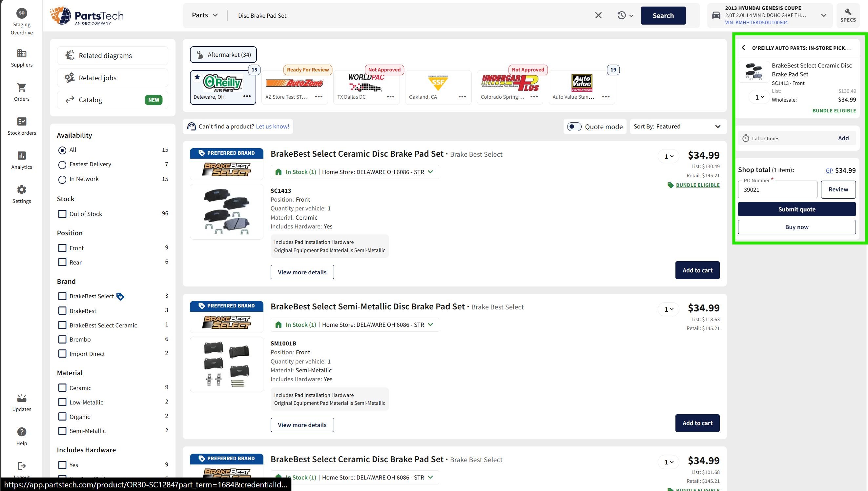
Task: Check the Out of Stock checkbox
Action: 62,214
